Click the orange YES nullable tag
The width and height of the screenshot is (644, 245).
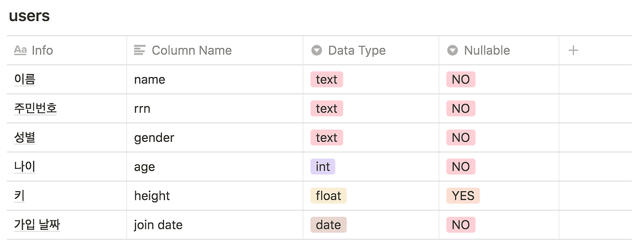(x=463, y=196)
